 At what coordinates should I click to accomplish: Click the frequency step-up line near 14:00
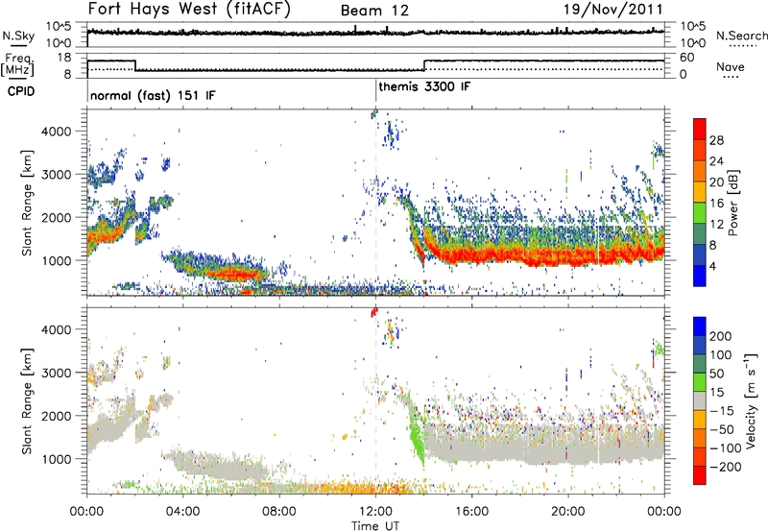[x=424, y=65]
